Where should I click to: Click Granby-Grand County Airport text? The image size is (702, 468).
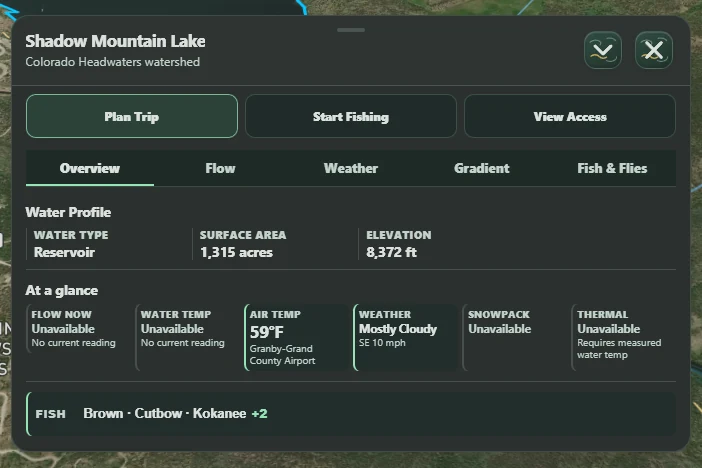click(283, 355)
